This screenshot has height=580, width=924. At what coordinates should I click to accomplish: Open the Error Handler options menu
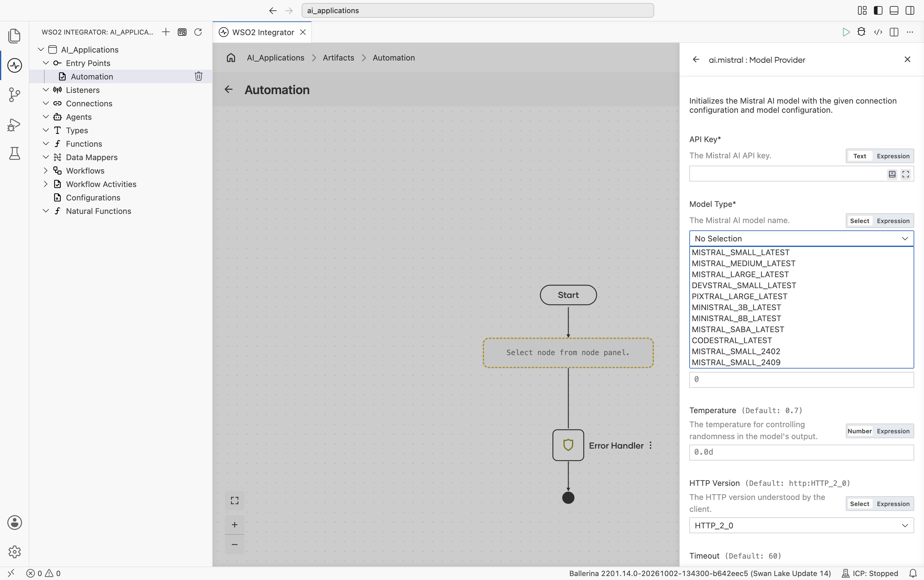(651, 445)
